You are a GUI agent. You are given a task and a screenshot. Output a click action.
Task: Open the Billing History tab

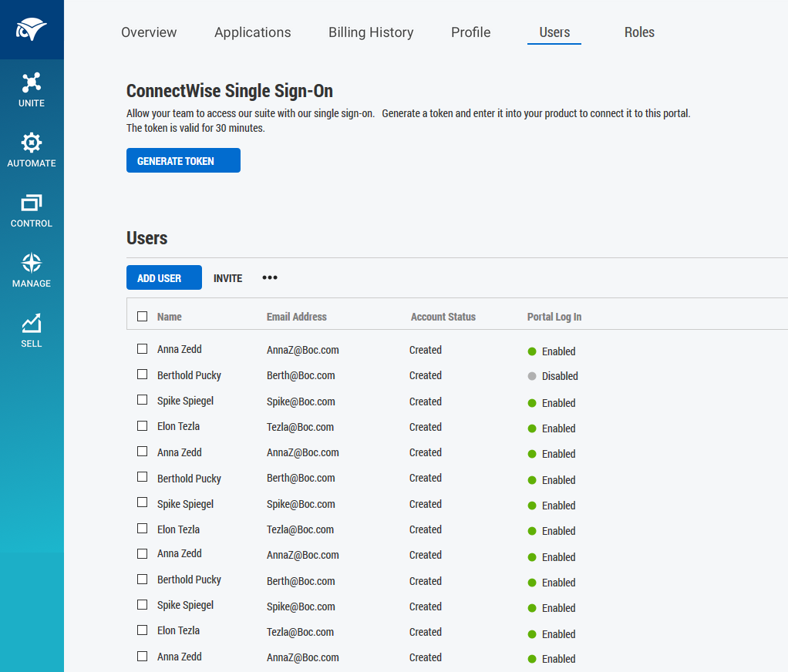[371, 32]
